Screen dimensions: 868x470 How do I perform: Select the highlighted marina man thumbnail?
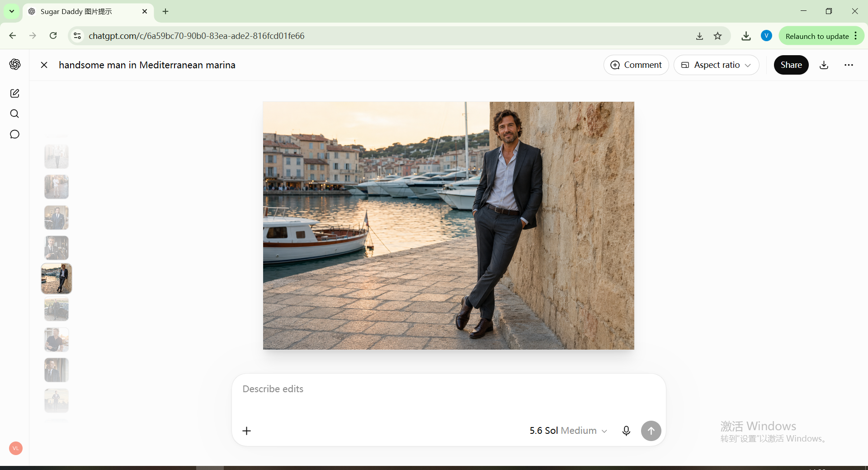pyautogui.click(x=57, y=279)
